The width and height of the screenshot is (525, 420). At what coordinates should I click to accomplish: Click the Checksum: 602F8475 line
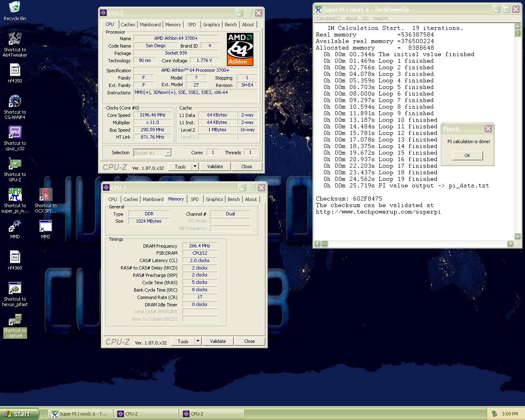coord(349,199)
